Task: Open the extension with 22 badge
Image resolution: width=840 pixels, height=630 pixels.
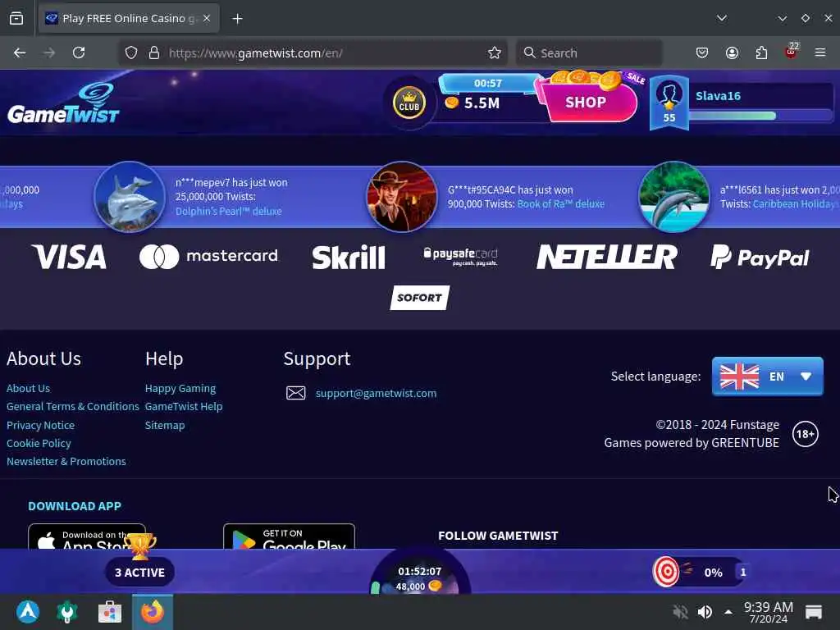Action: (x=791, y=52)
